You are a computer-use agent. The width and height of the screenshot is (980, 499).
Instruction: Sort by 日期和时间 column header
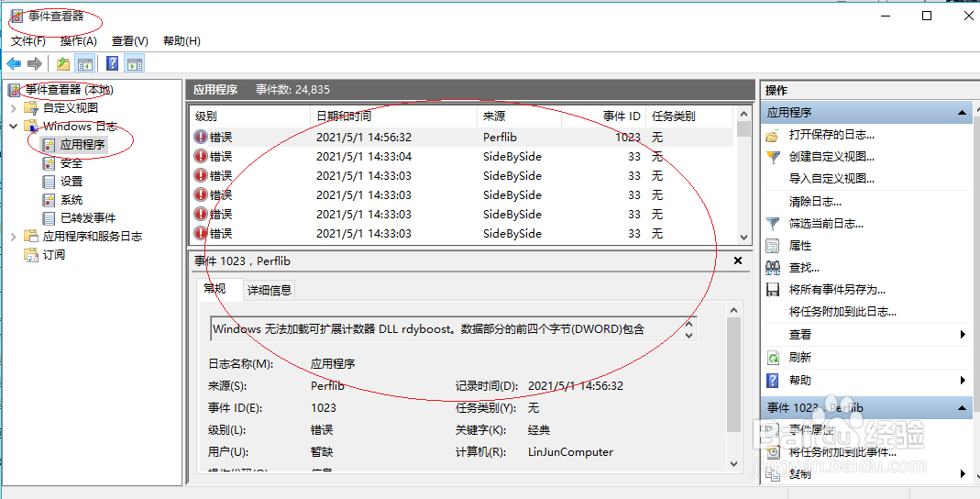tap(393, 116)
